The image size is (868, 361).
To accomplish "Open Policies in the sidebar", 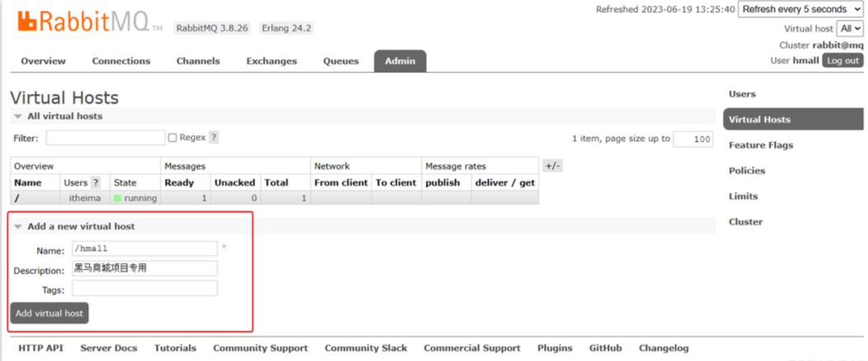I will pos(747,171).
